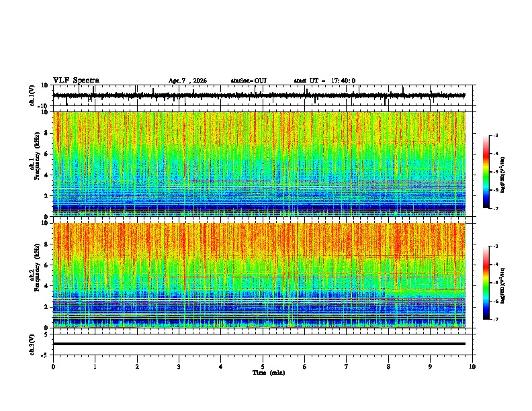This screenshot has height=411, width=532.
Task: Click time axis tick label "5"
Action: point(263,367)
